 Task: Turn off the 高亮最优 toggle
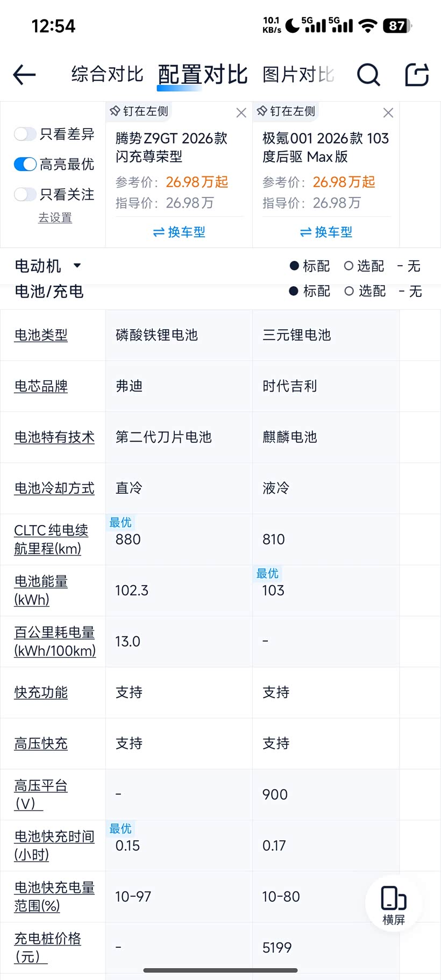pyautogui.click(x=25, y=164)
